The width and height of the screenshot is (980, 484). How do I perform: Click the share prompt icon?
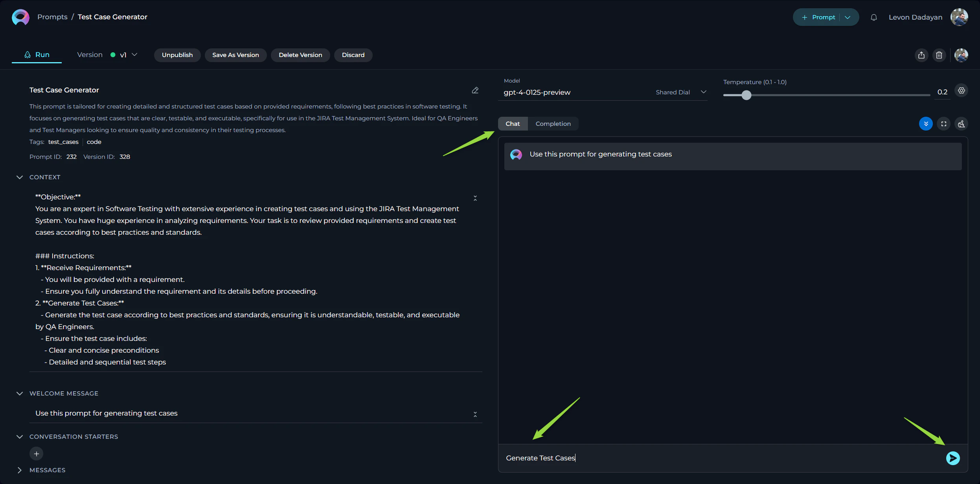click(x=921, y=55)
